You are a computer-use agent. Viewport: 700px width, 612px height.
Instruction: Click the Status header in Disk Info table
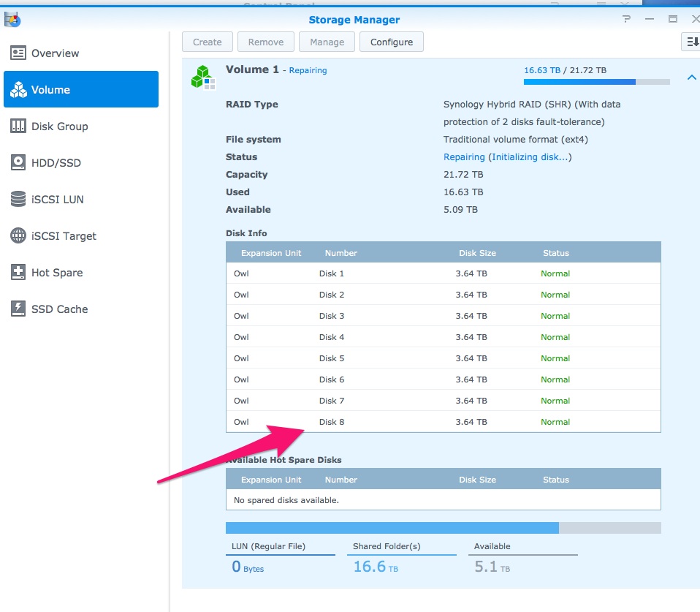556,253
